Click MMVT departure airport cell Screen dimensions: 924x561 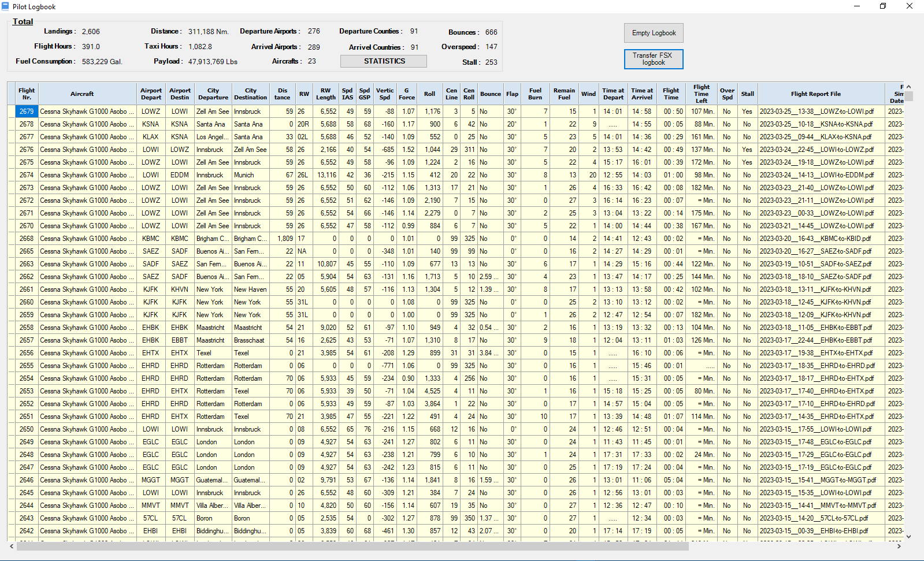pyautogui.click(x=151, y=506)
